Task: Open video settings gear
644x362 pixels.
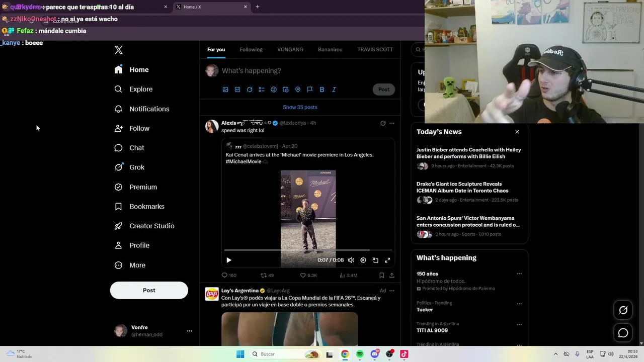Action: pos(363,260)
